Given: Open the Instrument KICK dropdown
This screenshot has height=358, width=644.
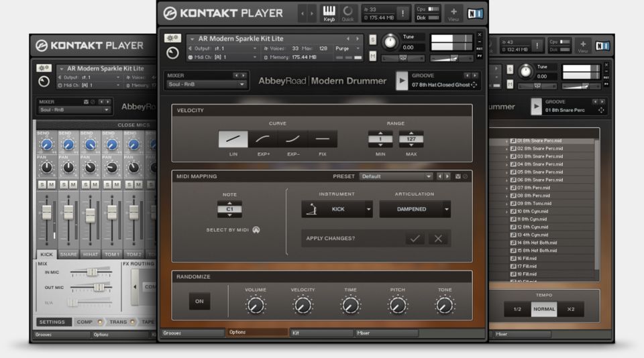Looking at the screenshot, I should point(337,209).
